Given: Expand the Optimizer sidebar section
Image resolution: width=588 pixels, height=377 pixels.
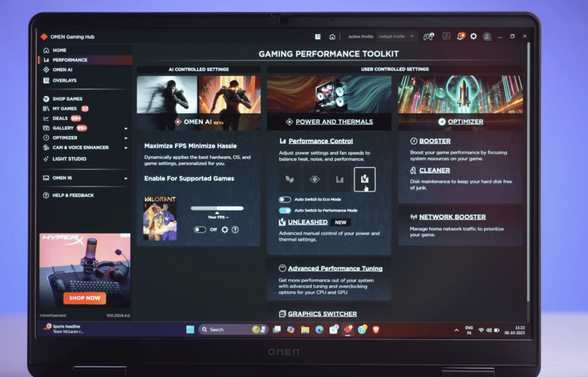Looking at the screenshot, I should click(126, 138).
